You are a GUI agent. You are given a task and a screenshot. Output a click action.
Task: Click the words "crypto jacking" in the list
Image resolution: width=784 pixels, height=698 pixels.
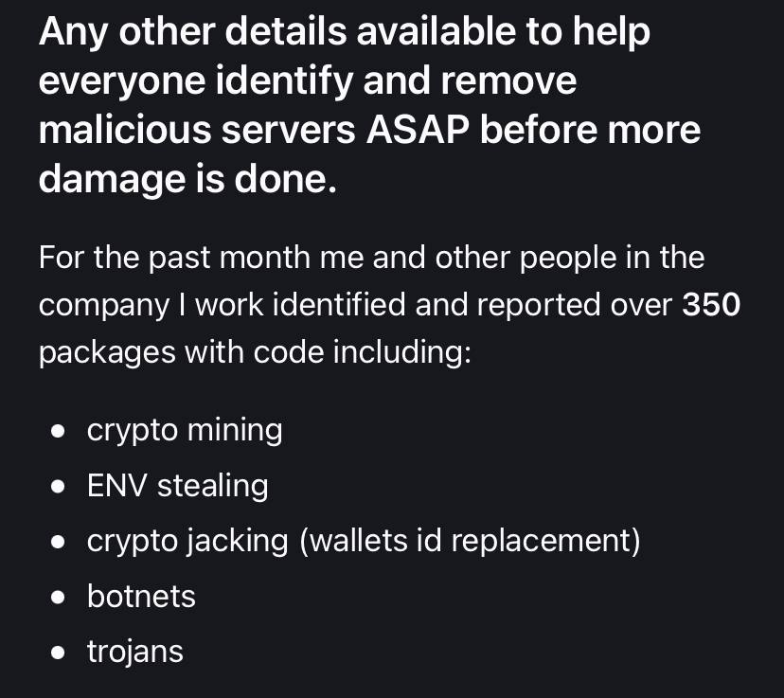click(x=187, y=541)
